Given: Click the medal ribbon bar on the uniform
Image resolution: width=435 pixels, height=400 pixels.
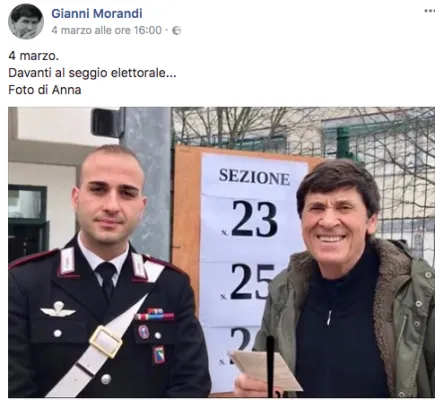Looking at the screenshot, I should (155, 314).
